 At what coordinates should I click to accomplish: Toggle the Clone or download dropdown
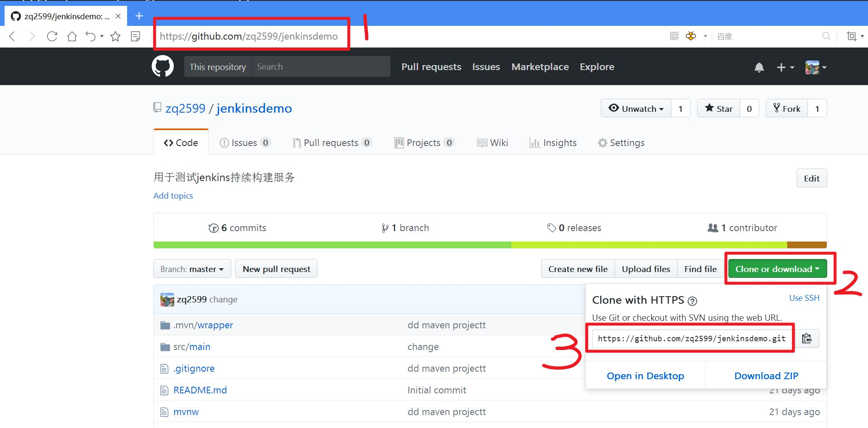[x=778, y=269]
